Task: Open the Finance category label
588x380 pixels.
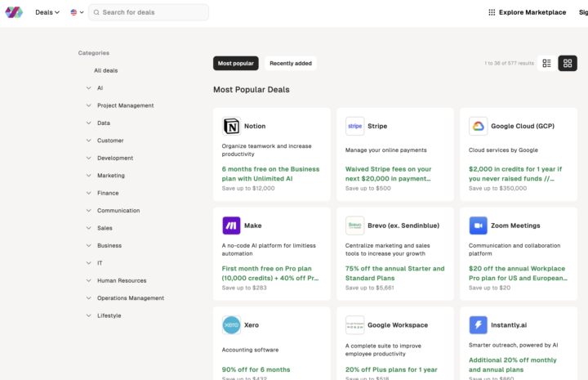Action: (108, 193)
